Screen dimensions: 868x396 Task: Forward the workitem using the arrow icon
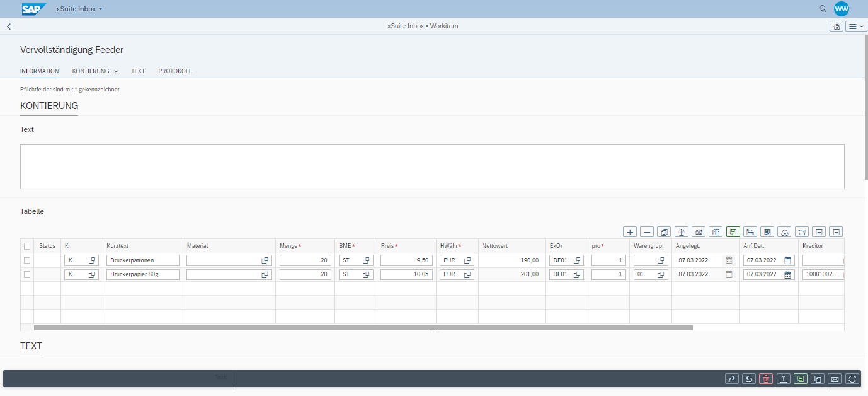point(731,378)
